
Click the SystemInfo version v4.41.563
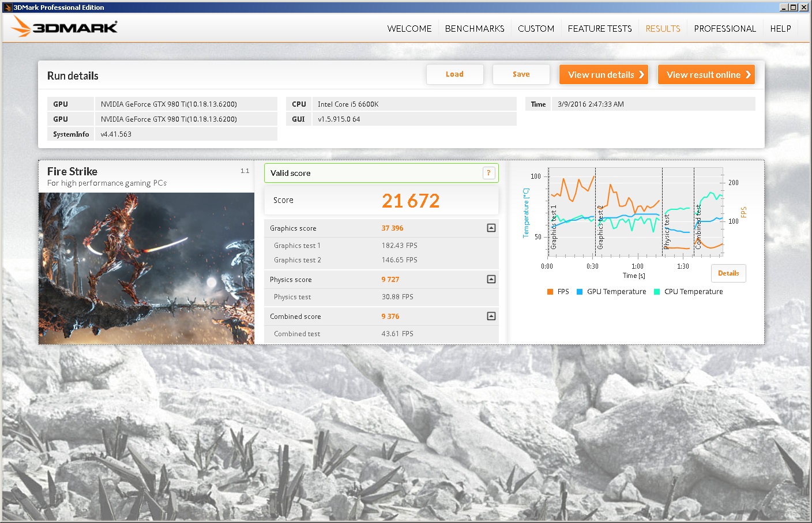coord(116,134)
